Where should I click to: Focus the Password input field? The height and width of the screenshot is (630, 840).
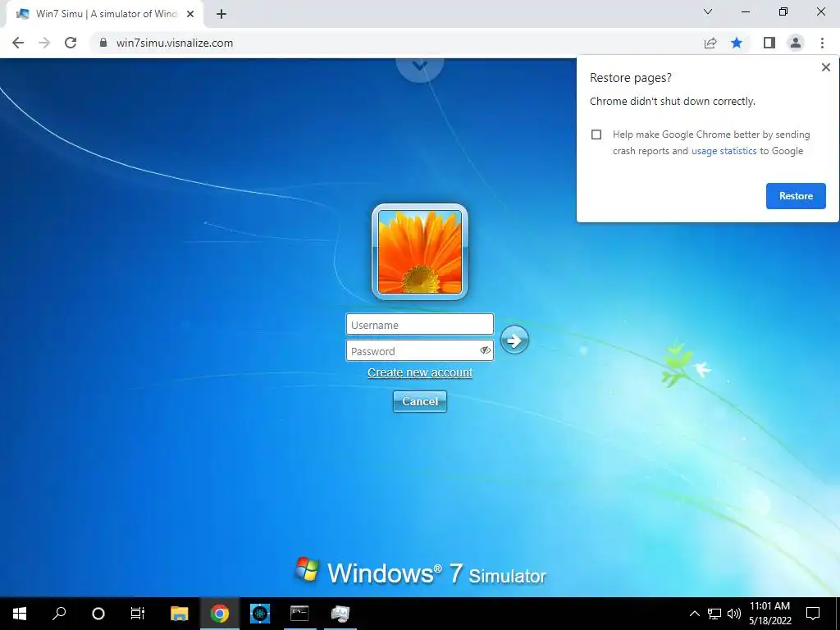point(419,351)
